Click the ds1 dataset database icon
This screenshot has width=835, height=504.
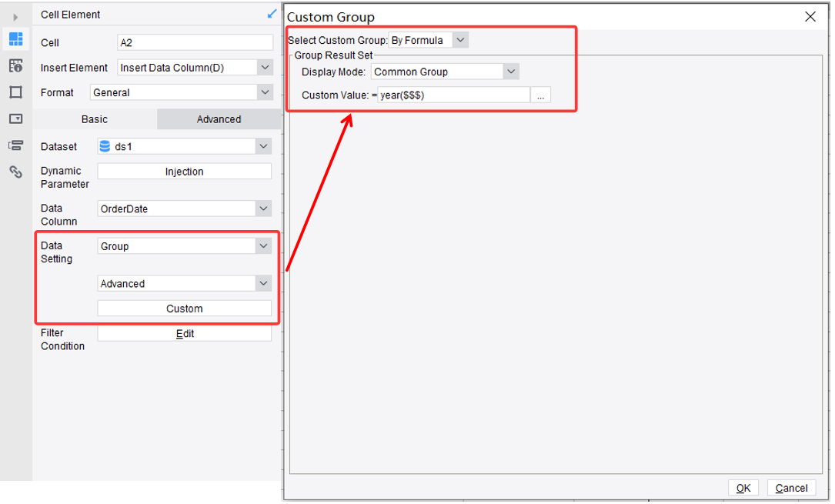[104, 146]
